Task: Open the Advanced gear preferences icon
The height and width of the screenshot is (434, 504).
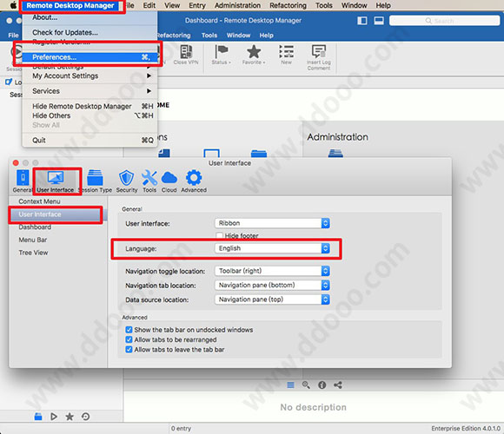Action: click(x=194, y=178)
